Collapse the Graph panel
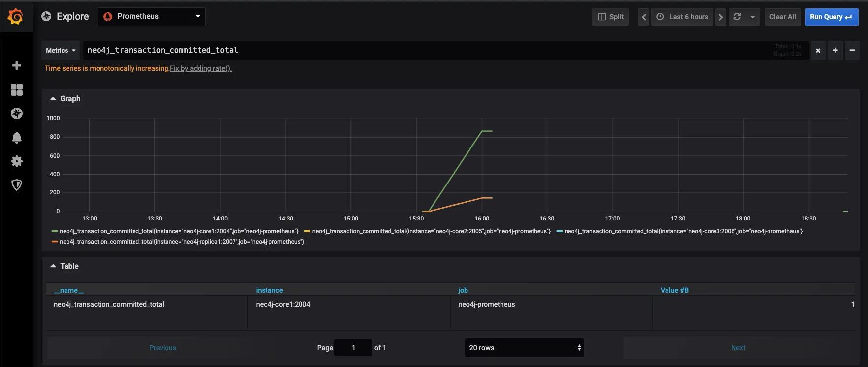This screenshot has width=868, height=367. [x=66, y=99]
